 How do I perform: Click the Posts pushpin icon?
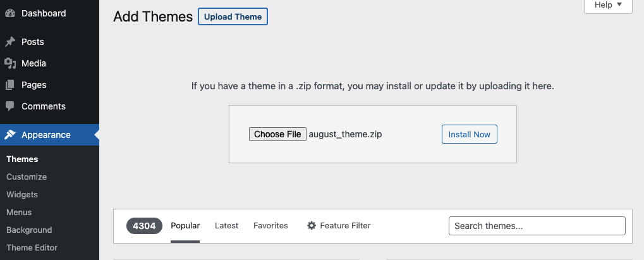[x=10, y=42]
